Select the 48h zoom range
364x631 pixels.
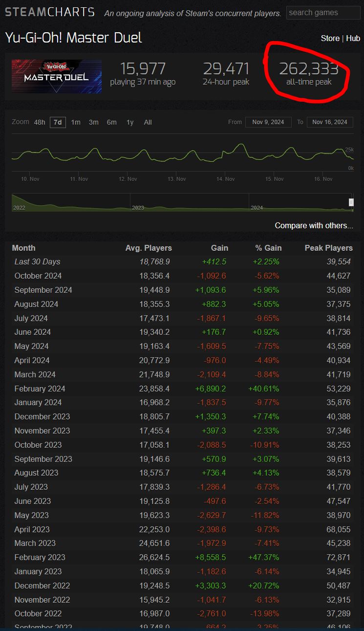click(40, 122)
